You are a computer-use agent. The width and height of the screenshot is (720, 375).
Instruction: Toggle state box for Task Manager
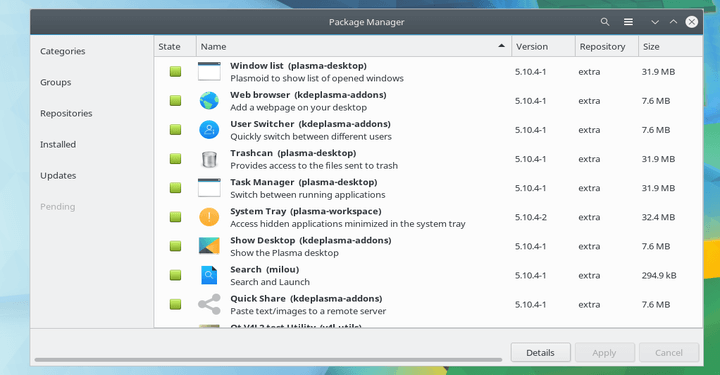175,188
